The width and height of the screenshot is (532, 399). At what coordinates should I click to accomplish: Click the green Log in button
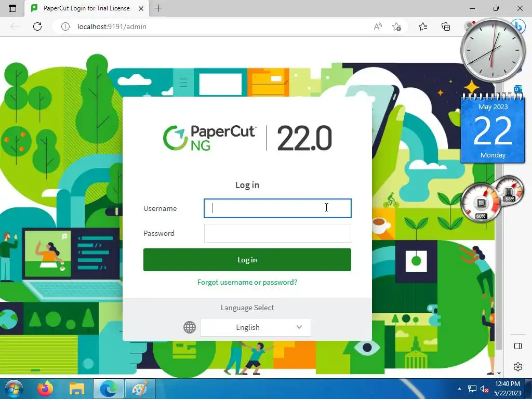[247, 260]
